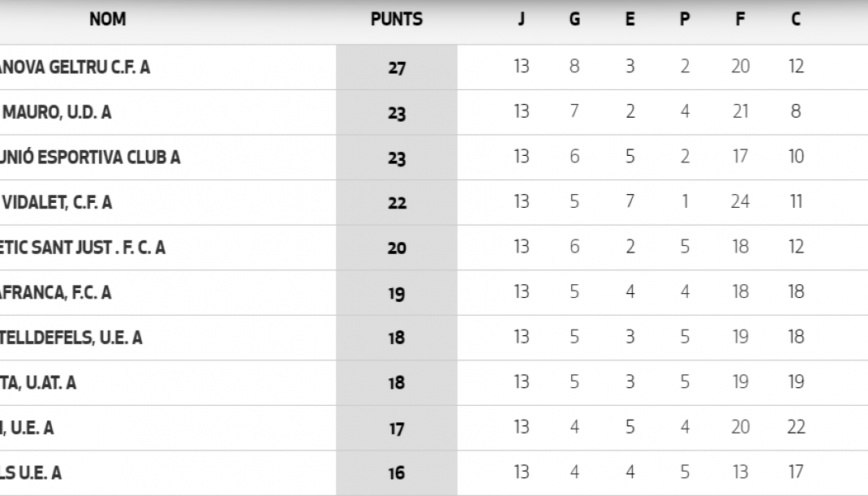Select the F (goals for) column header
This screenshot has width=868, height=496.
[x=740, y=20]
